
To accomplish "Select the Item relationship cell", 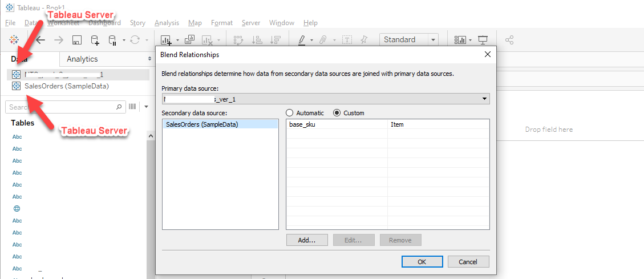I will coord(438,124).
